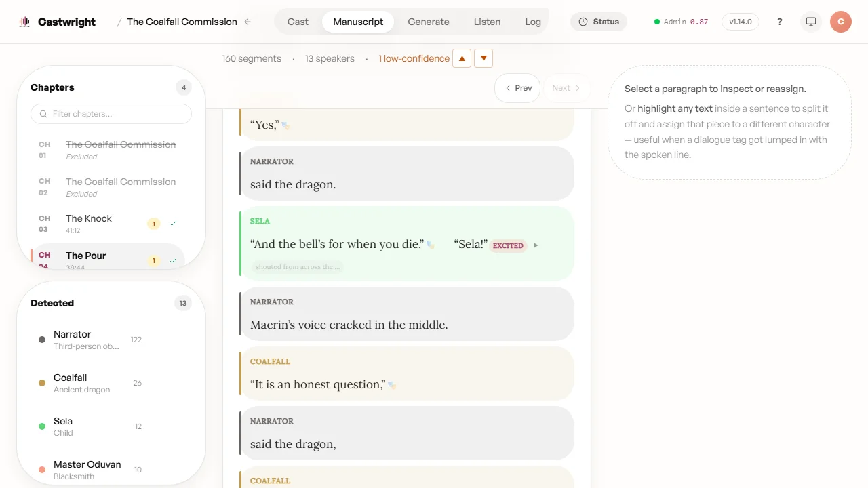Select the Narrator speaker in Detected list

tap(92, 340)
